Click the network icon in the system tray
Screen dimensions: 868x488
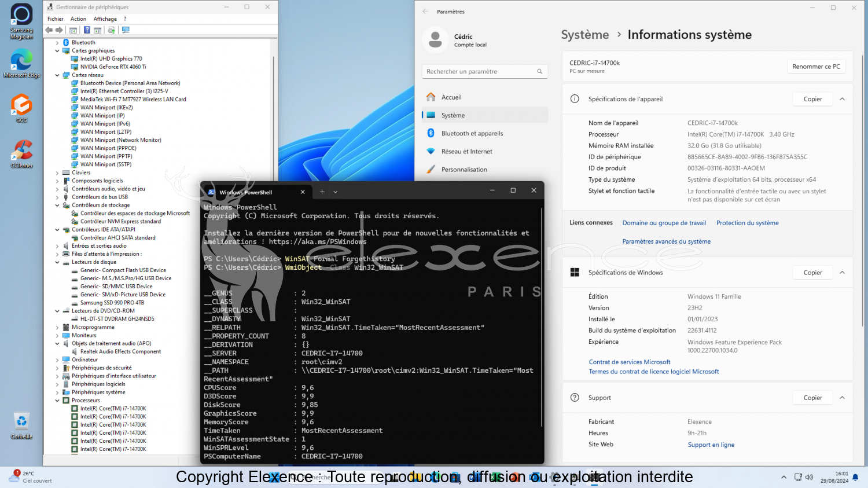pos(798,478)
